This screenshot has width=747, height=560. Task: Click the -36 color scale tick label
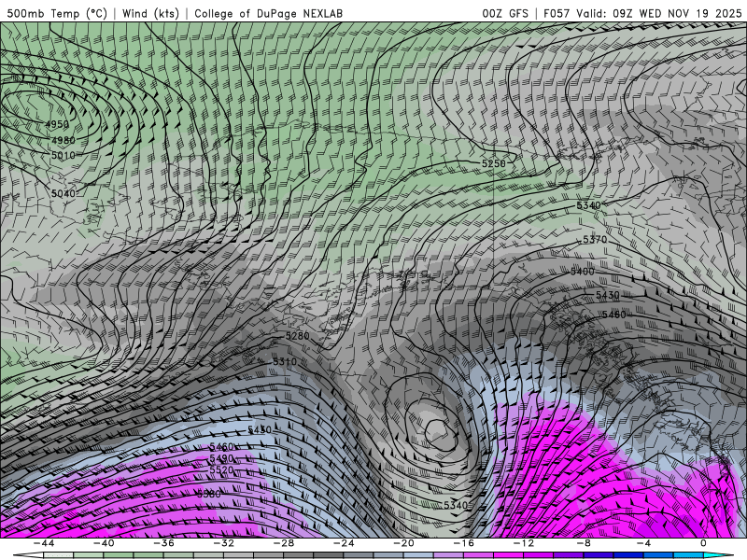163,543
